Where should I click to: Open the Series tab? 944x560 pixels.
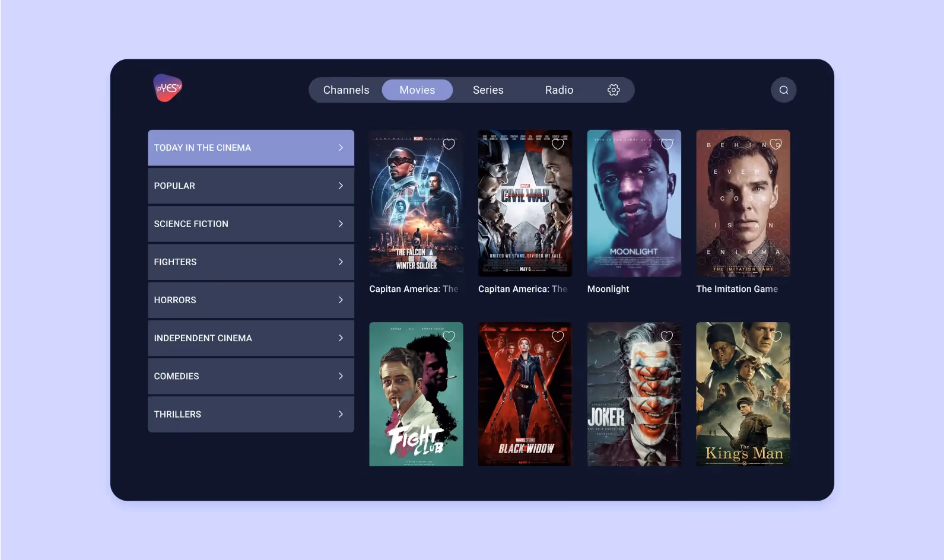(488, 90)
